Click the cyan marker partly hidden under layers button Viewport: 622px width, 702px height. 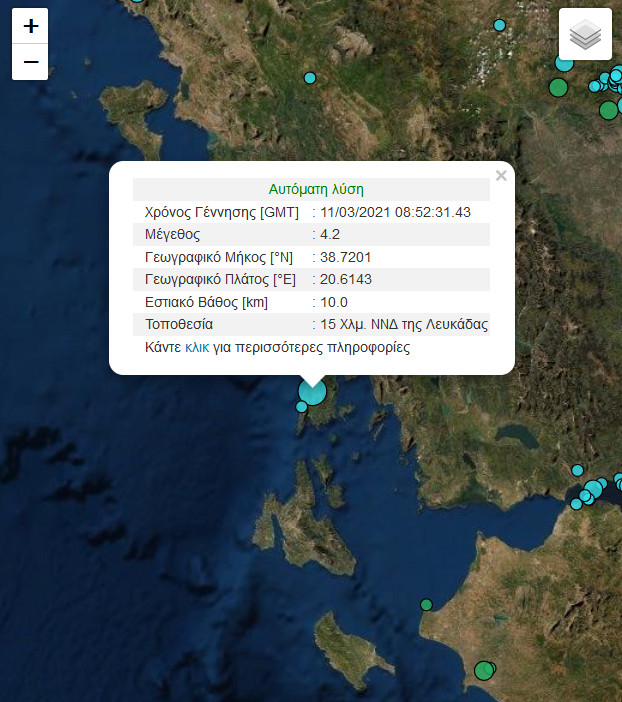point(564,63)
